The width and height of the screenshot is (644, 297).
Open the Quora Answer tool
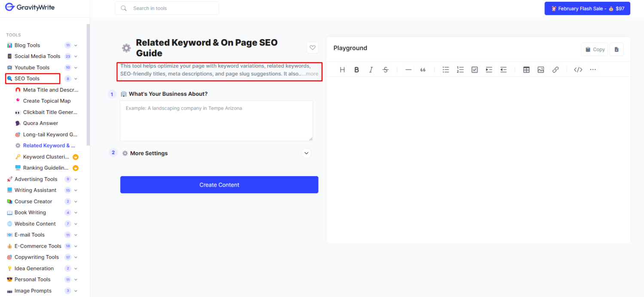pos(40,123)
